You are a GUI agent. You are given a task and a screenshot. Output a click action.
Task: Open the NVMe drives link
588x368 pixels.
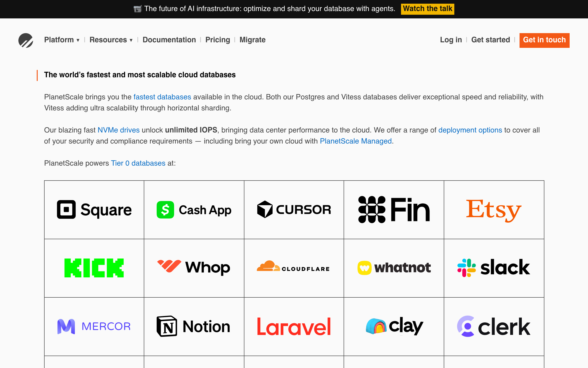[x=119, y=130]
